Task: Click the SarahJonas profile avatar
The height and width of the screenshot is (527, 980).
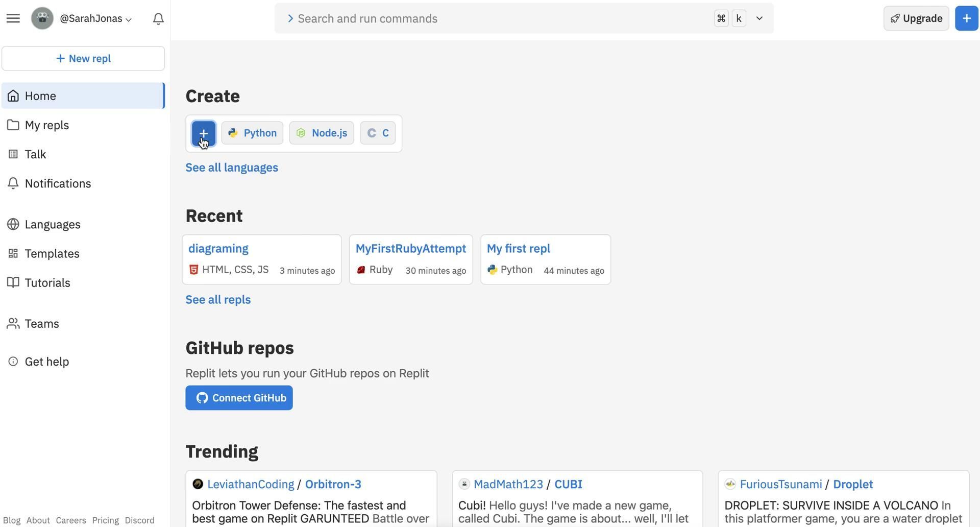Action: (42, 18)
